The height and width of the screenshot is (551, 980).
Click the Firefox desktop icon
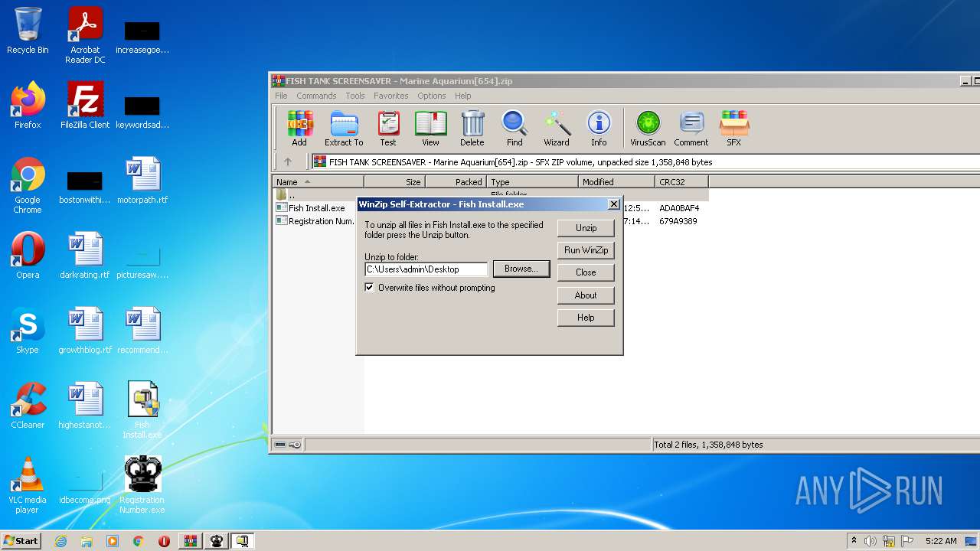pyautogui.click(x=28, y=106)
